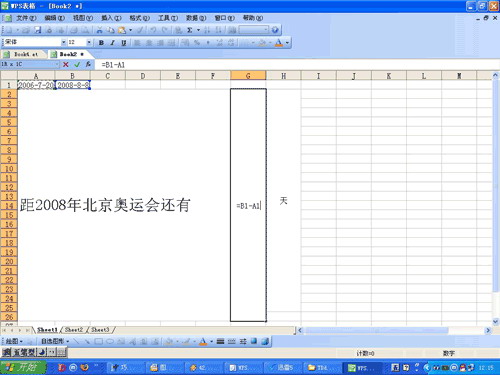Open the 格式 (Format) menu
This screenshot has height=375, width=500.
[139, 18]
